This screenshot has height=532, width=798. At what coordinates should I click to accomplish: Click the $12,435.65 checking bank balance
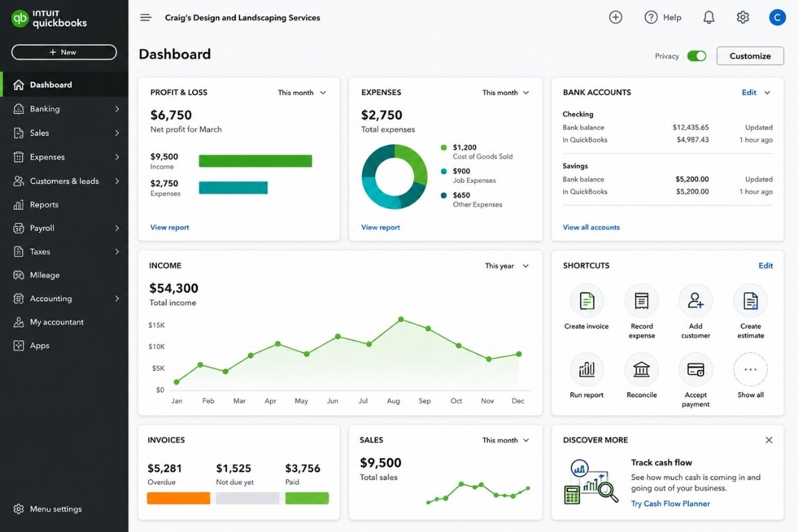(x=690, y=127)
